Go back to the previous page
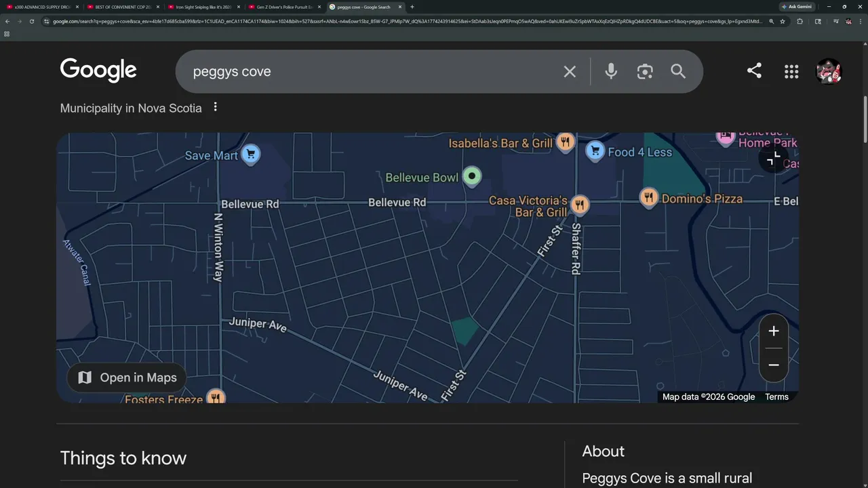The image size is (868, 488). pyautogui.click(x=7, y=21)
